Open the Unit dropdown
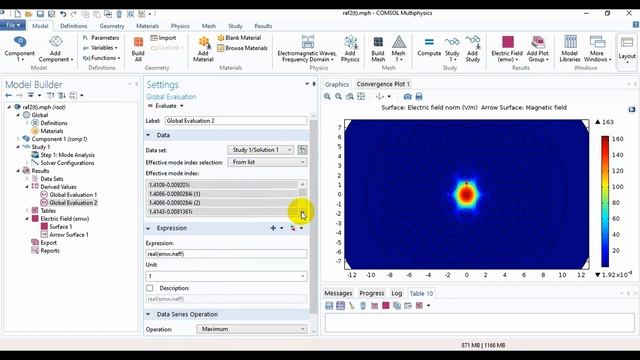This screenshot has height=360, width=640. (x=227, y=276)
